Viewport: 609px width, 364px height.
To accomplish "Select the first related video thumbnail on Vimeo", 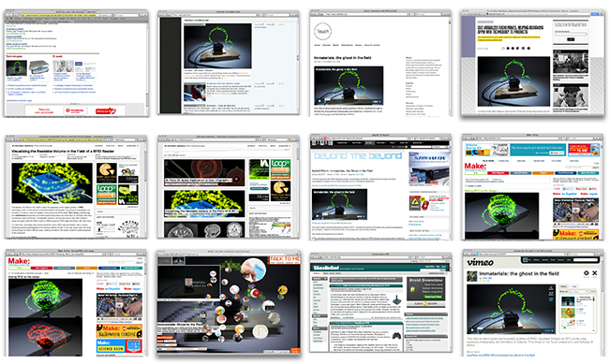I will [568, 300].
